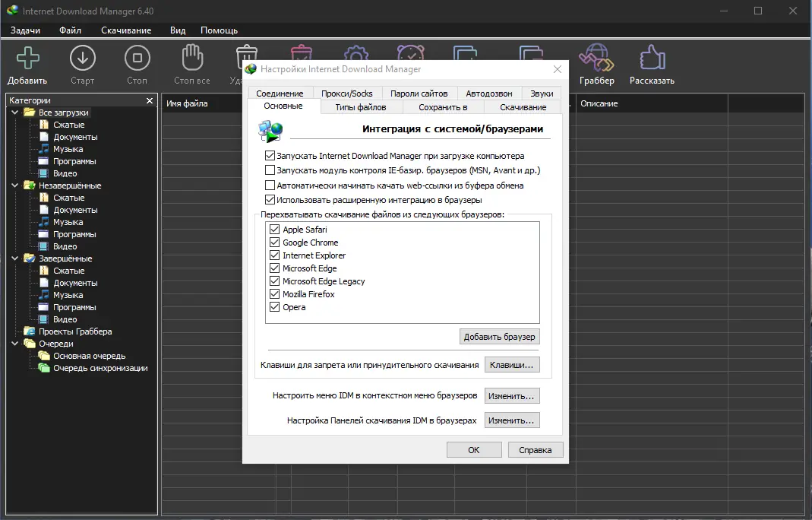Uncheck Internet Explorer in browser list
The width and height of the screenshot is (812, 520).
(x=274, y=255)
